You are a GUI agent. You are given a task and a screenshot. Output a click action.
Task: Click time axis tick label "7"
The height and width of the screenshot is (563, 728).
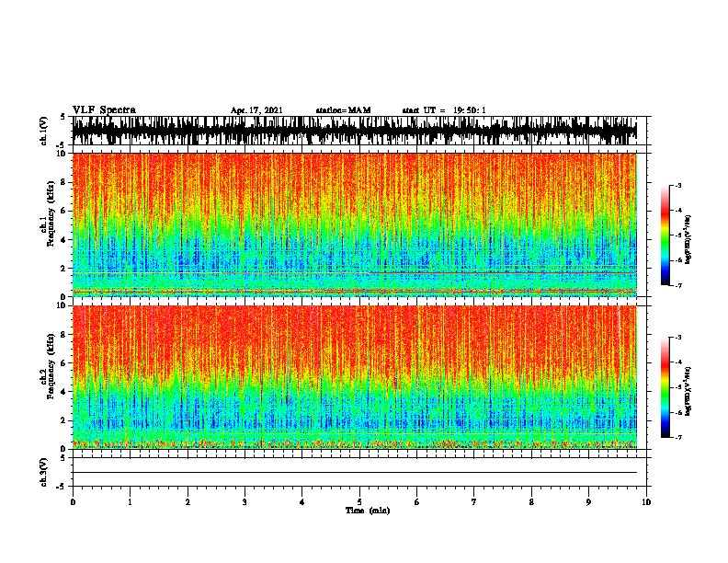(x=474, y=502)
